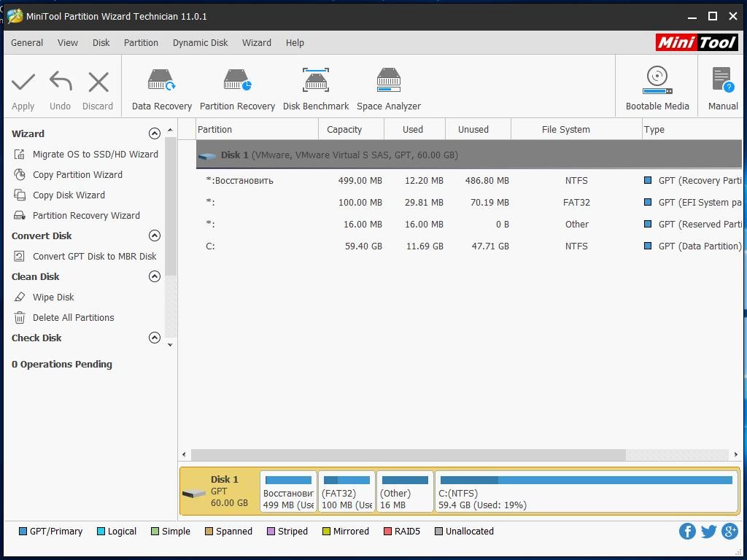747x560 pixels.
Task: Collapse the Convert Disk section
Action: [155, 236]
